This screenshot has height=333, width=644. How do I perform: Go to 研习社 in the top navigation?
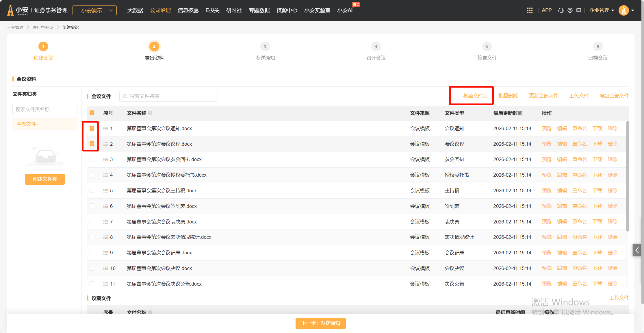pyautogui.click(x=234, y=10)
